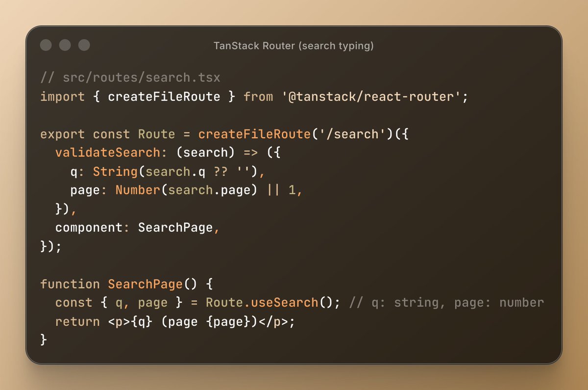Click the comment '// src/routes/search.tsx'

(130, 78)
